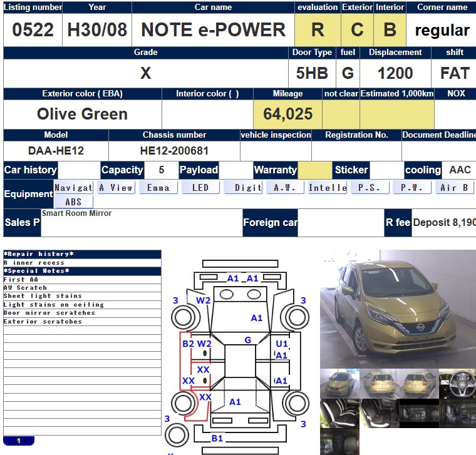Click door type value 5HB
The image size is (476, 455).
coord(312,73)
